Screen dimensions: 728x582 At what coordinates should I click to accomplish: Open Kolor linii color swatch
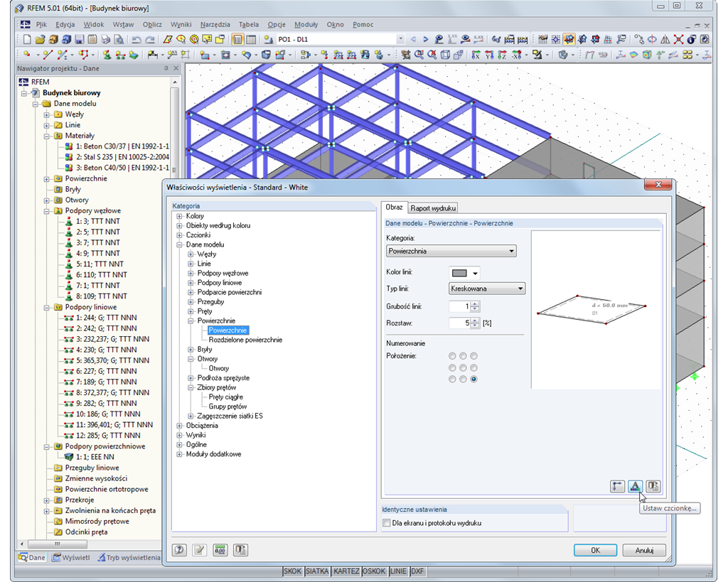pyautogui.click(x=464, y=273)
